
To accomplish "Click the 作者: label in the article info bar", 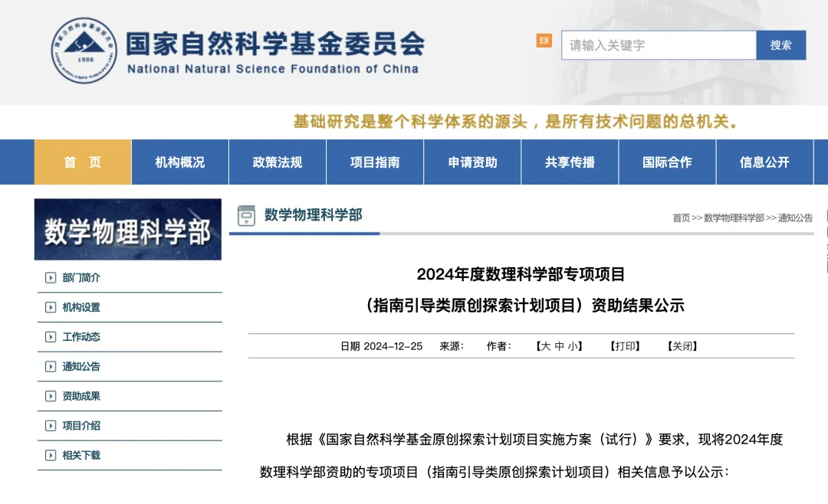I will [x=498, y=346].
